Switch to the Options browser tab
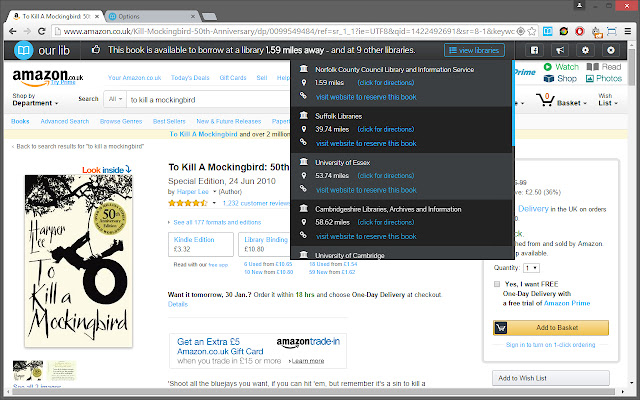The height and width of the screenshot is (400, 640). (152, 16)
